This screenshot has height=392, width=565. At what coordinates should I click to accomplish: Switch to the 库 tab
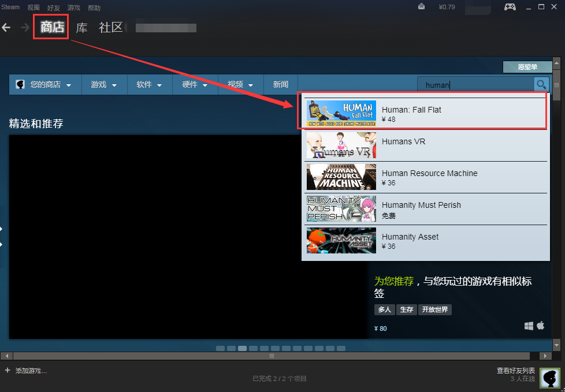(82, 27)
